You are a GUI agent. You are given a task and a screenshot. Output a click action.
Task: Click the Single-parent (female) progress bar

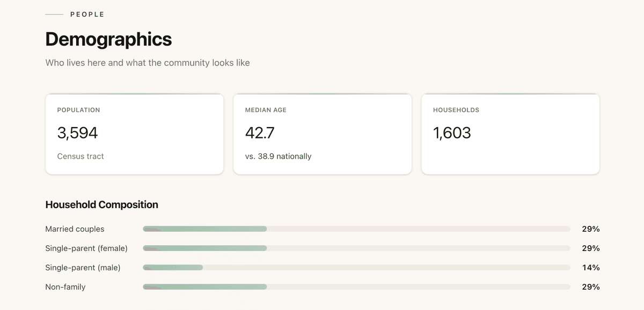tap(356, 248)
